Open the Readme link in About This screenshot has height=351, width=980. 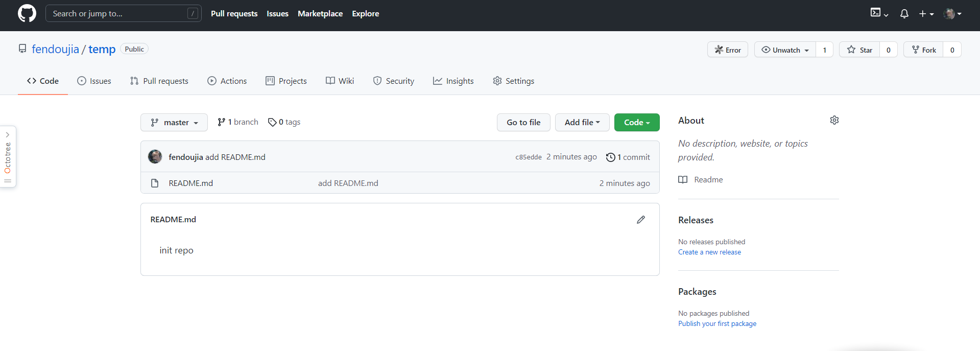pyautogui.click(x=701, y=179)
